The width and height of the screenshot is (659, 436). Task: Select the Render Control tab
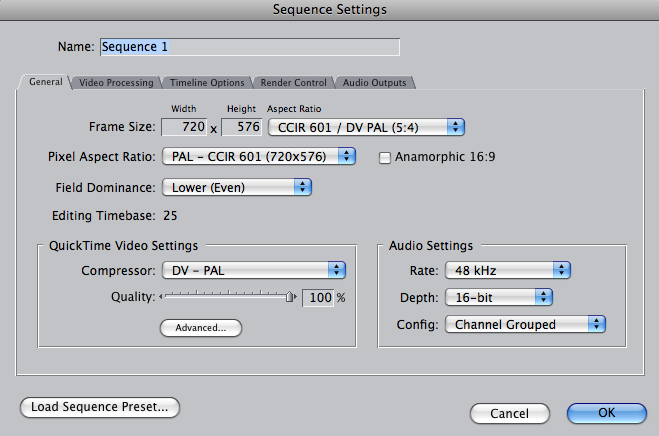[293, 83]
